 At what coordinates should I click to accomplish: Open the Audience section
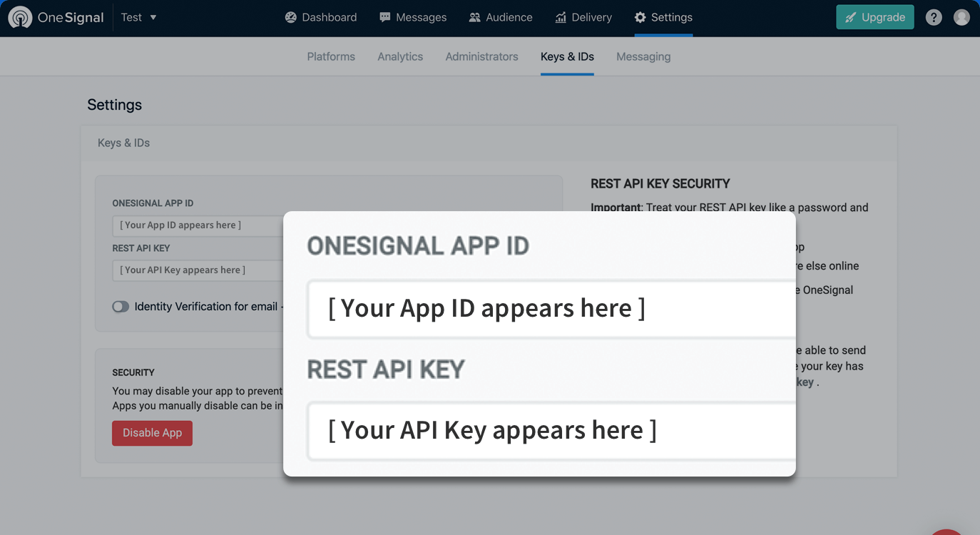pos(501,17)
